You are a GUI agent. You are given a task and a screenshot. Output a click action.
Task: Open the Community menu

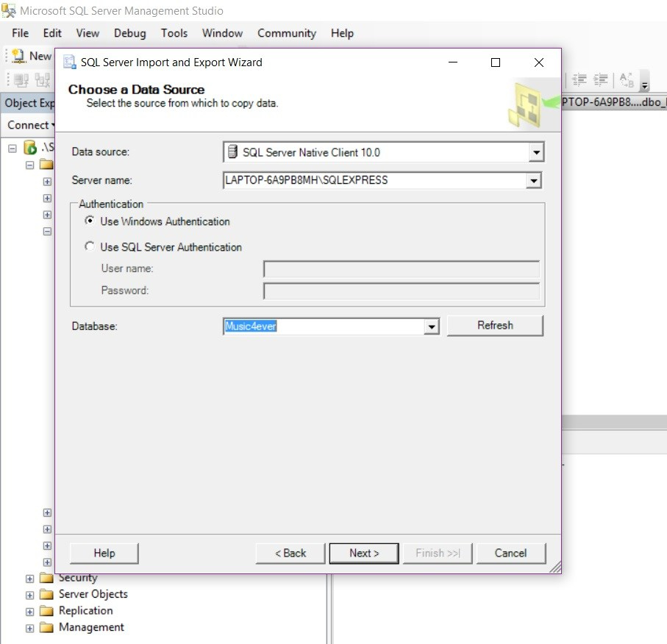pos(287,33)
